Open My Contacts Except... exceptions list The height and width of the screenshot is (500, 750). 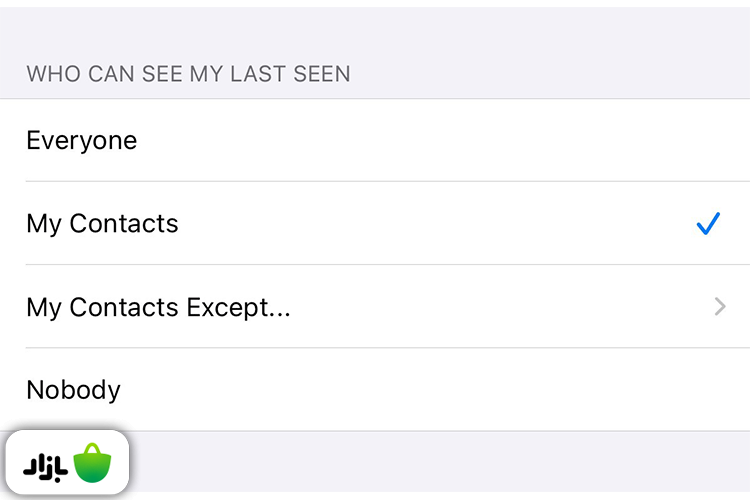pyautogui.click(x=158, y=307)
